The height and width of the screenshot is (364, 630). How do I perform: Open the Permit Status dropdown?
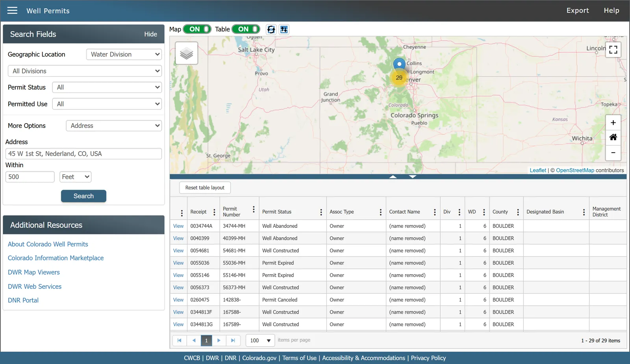pos(107,87)
